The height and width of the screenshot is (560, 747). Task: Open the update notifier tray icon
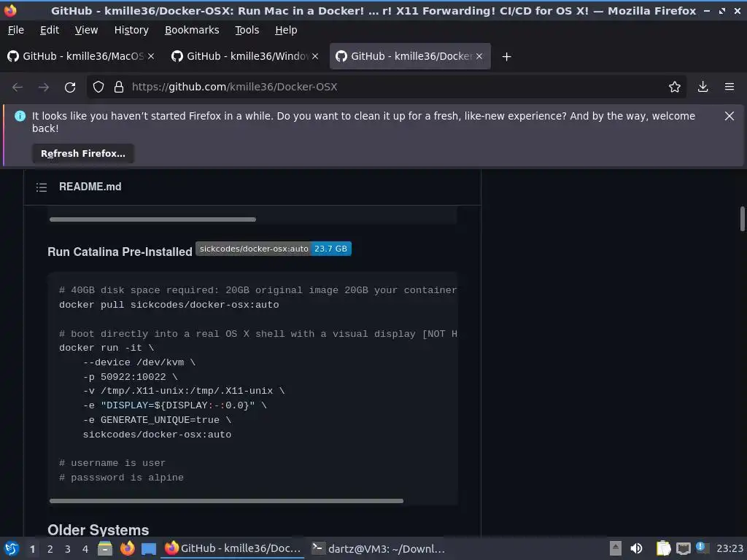[703, 548]
